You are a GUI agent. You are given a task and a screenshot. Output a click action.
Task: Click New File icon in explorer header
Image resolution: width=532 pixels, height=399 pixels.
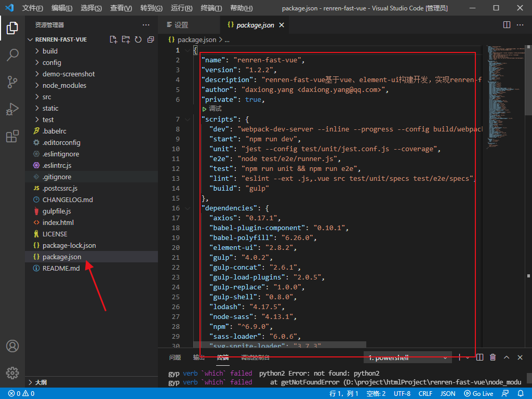(x=113, y=39)
